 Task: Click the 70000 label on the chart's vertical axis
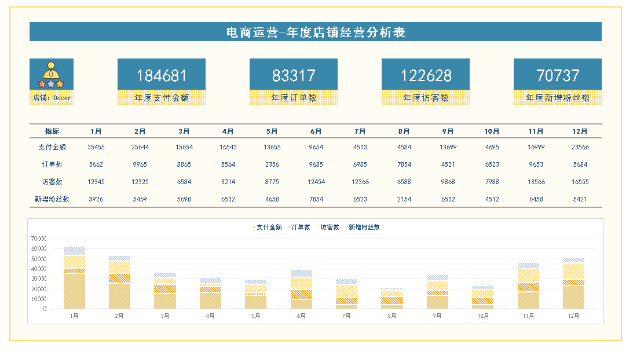[x=39, y=239]
